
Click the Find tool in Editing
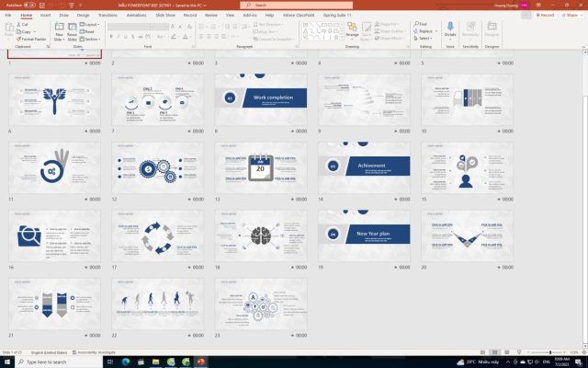421,25
